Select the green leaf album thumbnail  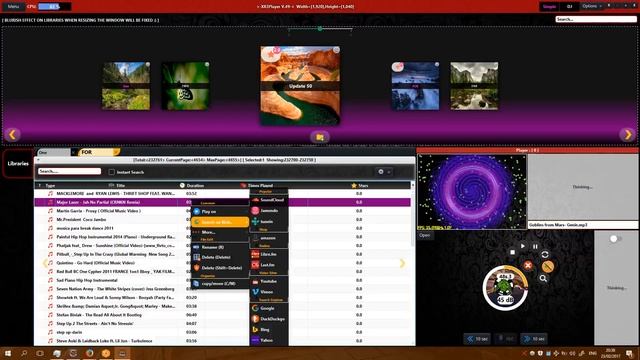[x=185, y=86]
